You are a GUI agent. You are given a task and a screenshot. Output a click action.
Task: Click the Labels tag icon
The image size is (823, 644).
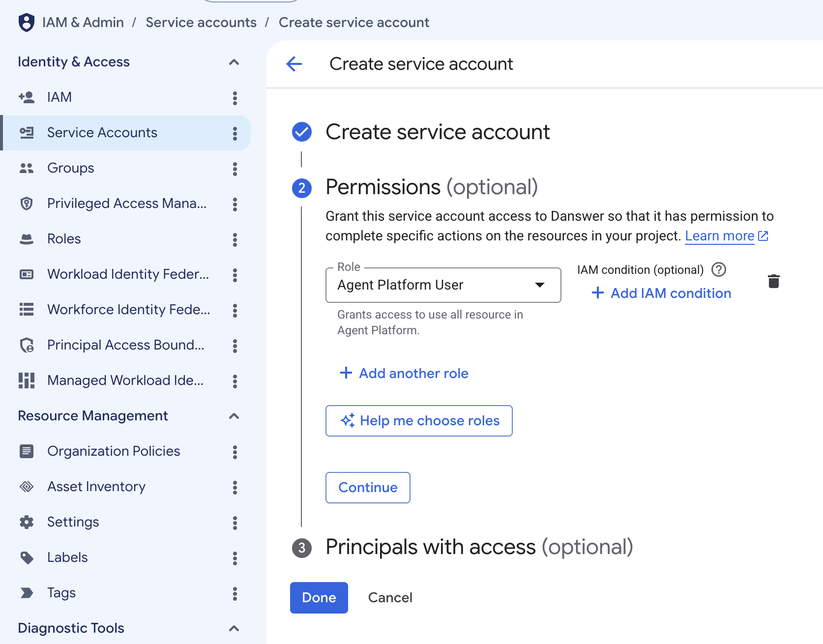27,557
